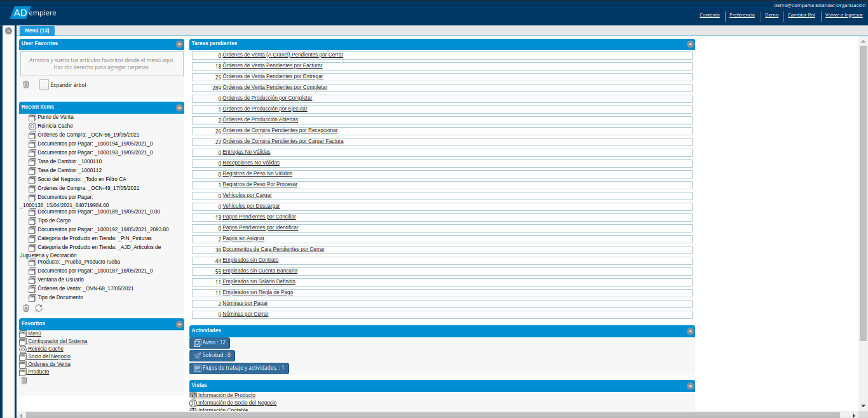Open Preferencia in the top menu
The image size is (868, 418).
coord(742,15)
